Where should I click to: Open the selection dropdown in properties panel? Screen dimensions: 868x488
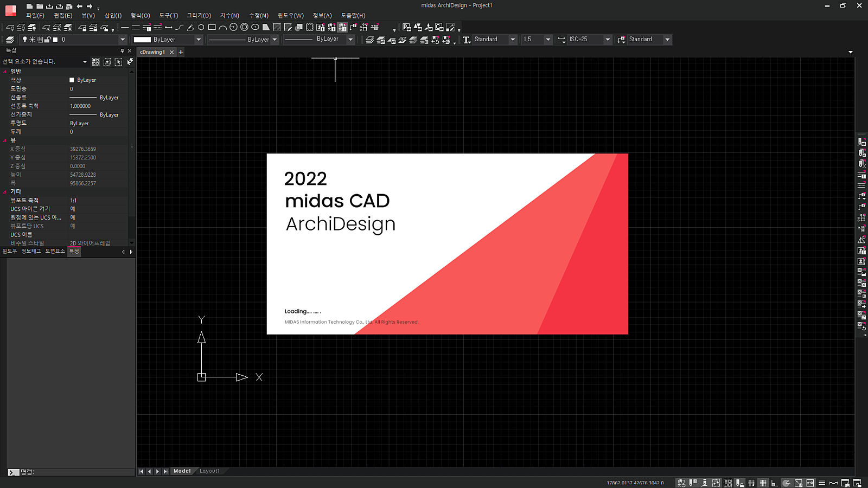(x=85, y=62)
